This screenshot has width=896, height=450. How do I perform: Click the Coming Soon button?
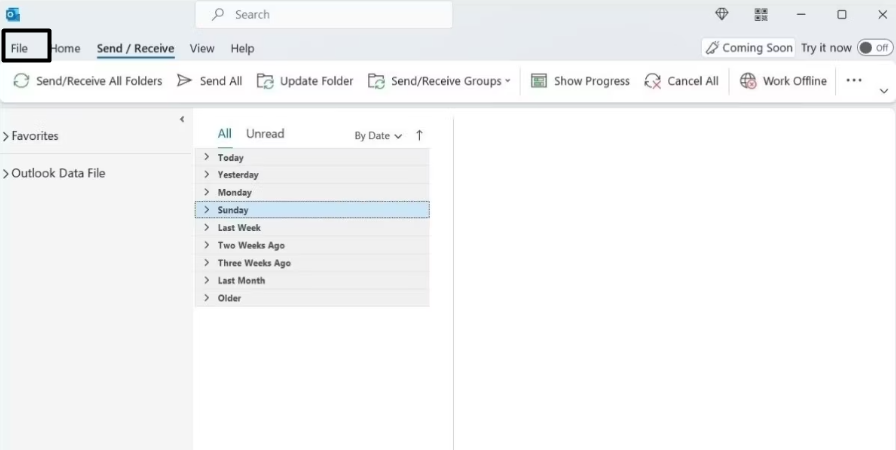point(748,48)
